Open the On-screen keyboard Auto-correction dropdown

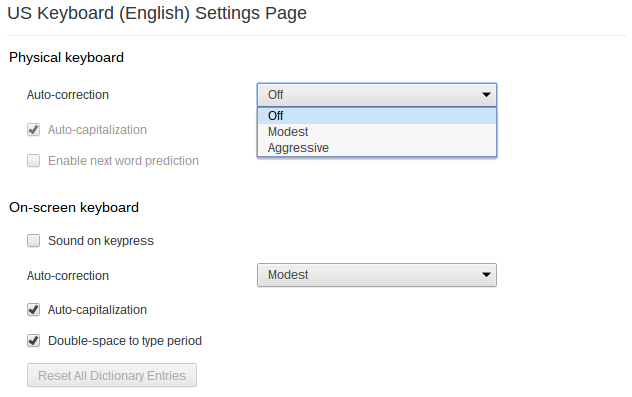(376, 275)
